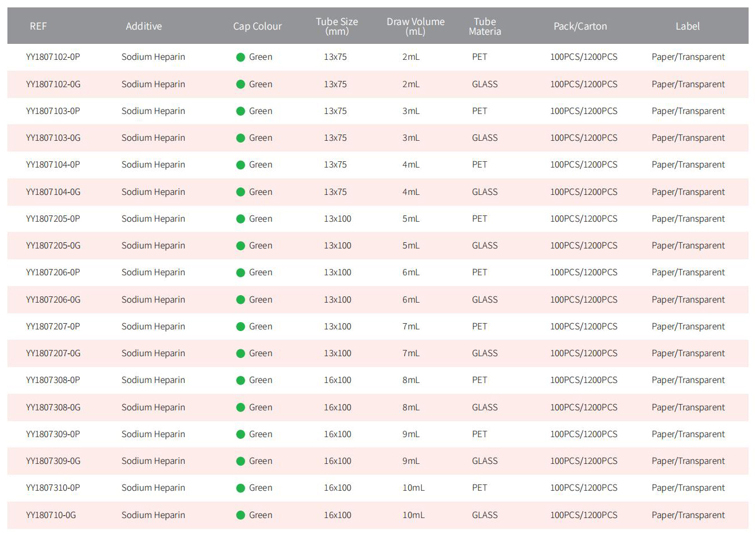Select the last REF code YY180710-0G
Screen dimensions: 756x538
(x=51, y=515)
